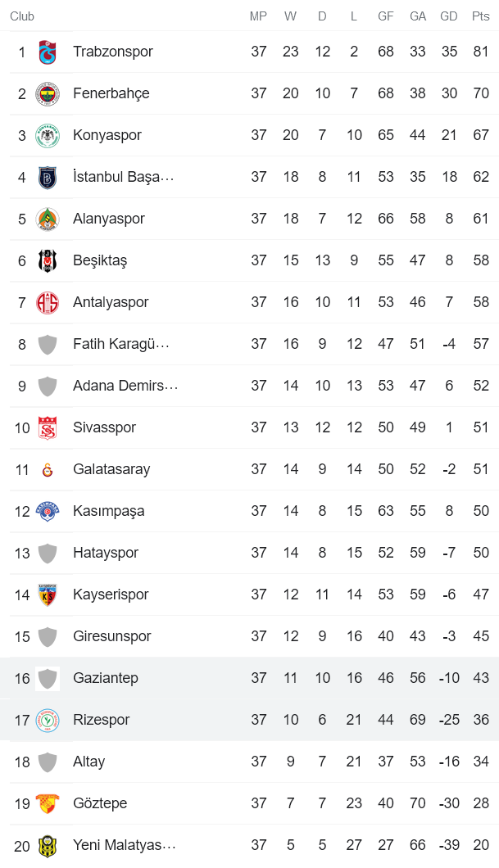The width and height of the screenshot is (499, 868).
Task: Expand the truncated Fatih Karagümrük name
Action: [119, 343]
